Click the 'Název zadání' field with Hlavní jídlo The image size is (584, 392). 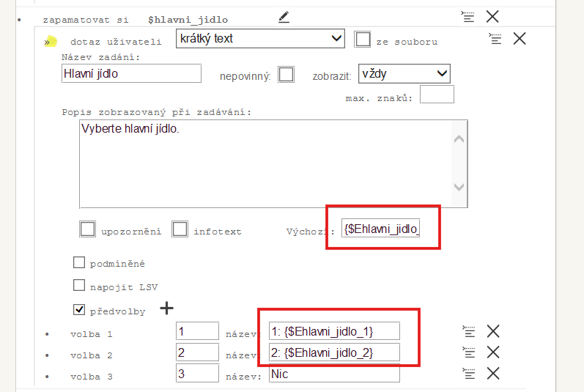132,73
